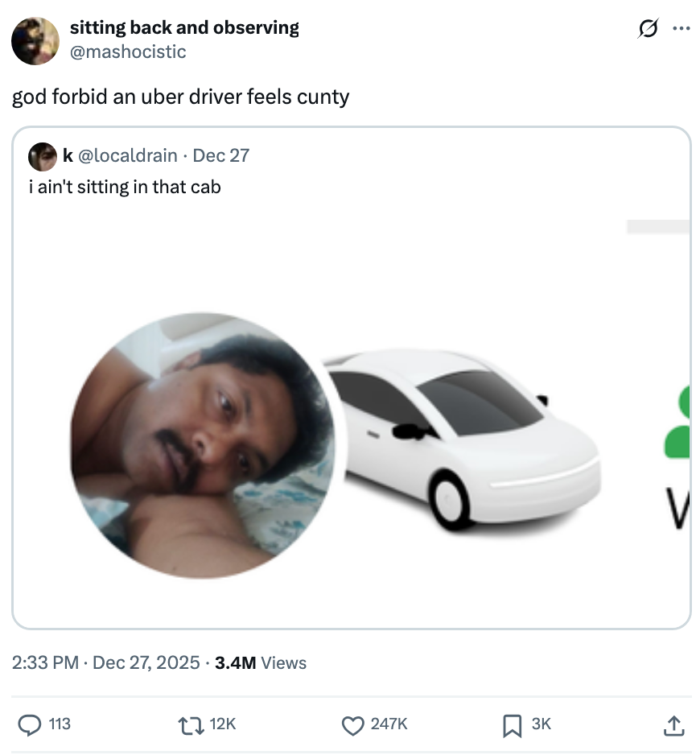The image size is (700, 755).
Task: Click the repost icon
Action: point(191,725)
